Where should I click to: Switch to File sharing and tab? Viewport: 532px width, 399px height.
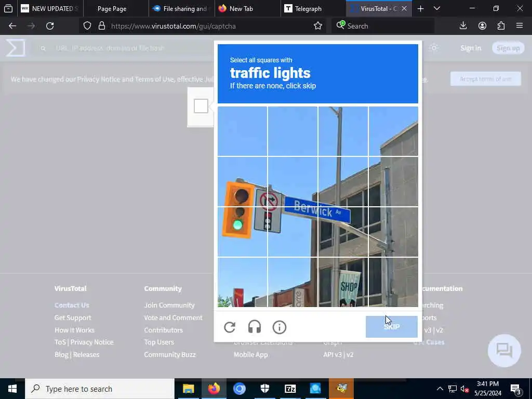point(181,8)
